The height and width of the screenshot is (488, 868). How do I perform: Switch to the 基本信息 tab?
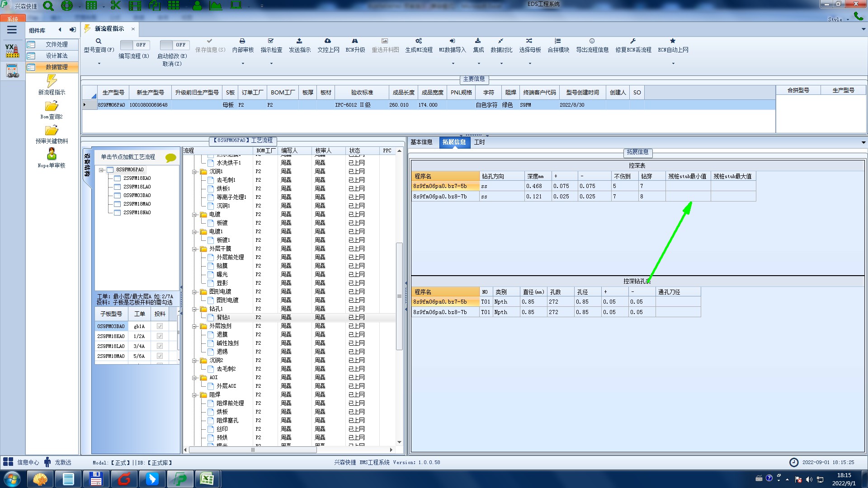[x=421, y=142]
